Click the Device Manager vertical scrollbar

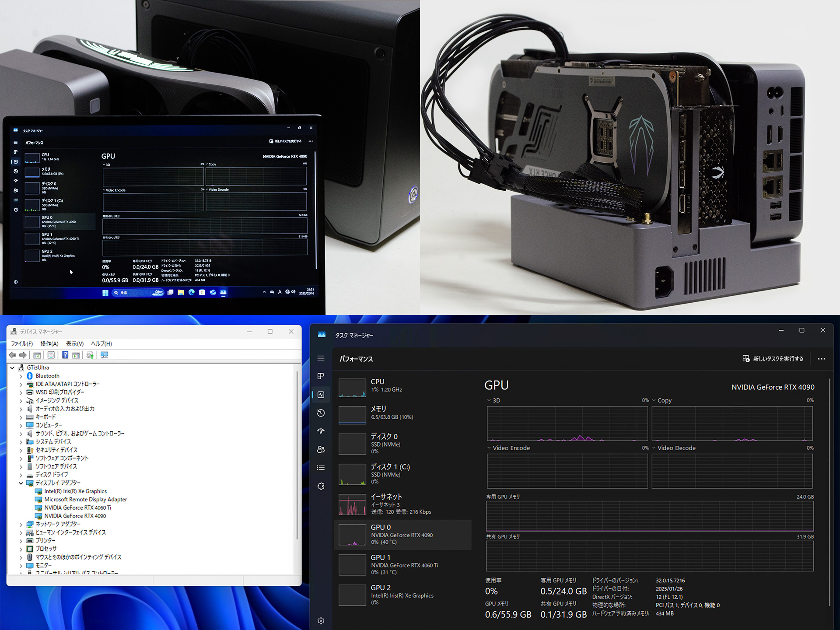[x=297, y=455]
